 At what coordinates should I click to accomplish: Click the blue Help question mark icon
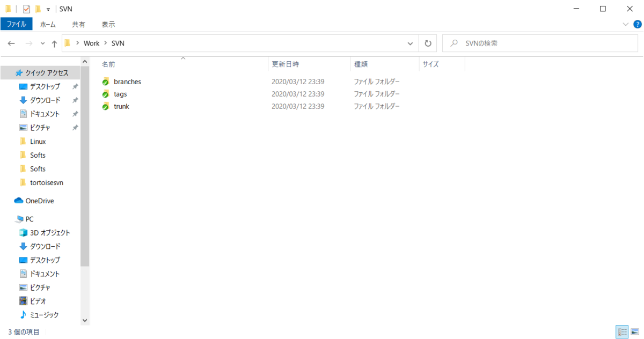638,24
